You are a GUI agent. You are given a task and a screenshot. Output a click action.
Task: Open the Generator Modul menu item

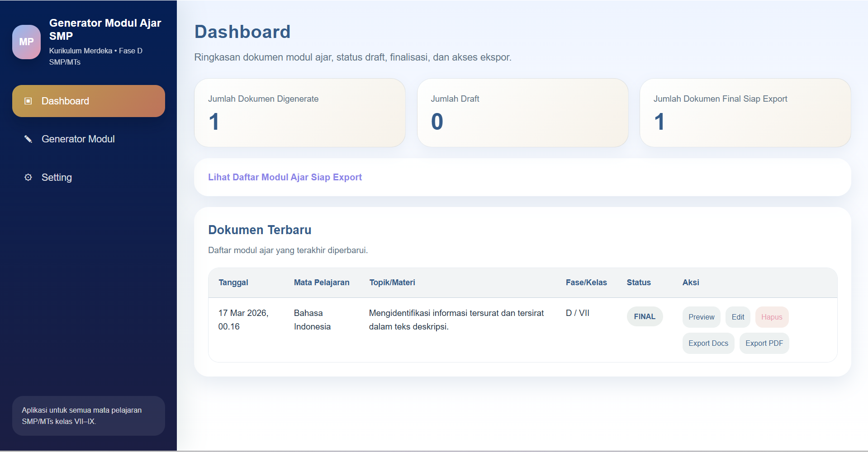pos(89,139)
